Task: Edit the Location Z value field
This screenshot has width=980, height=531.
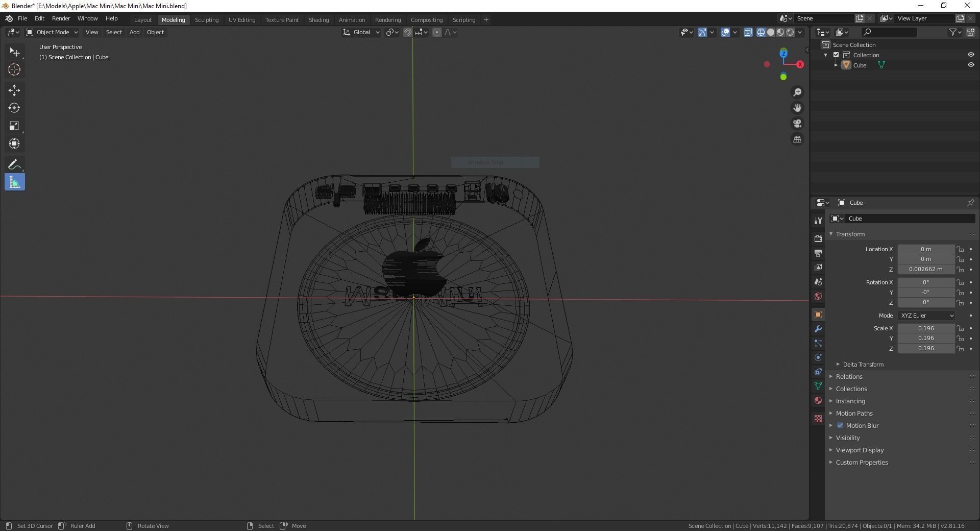Action: click(926, 270)
